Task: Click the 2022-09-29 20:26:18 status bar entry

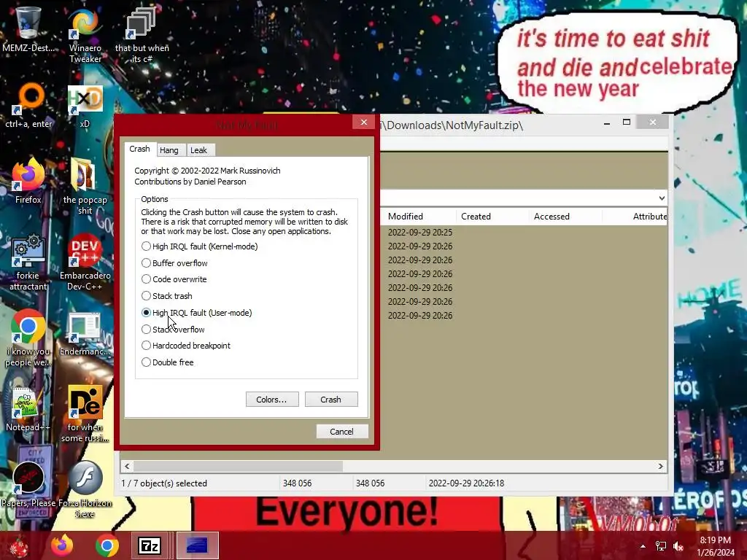Action: [466, 483]
